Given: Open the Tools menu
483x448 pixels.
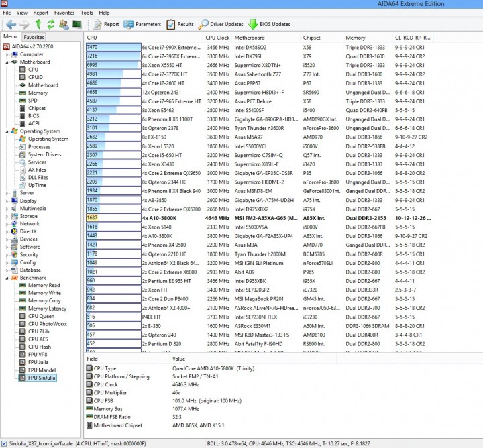Looking at the screenshot, I should (87, 13).
